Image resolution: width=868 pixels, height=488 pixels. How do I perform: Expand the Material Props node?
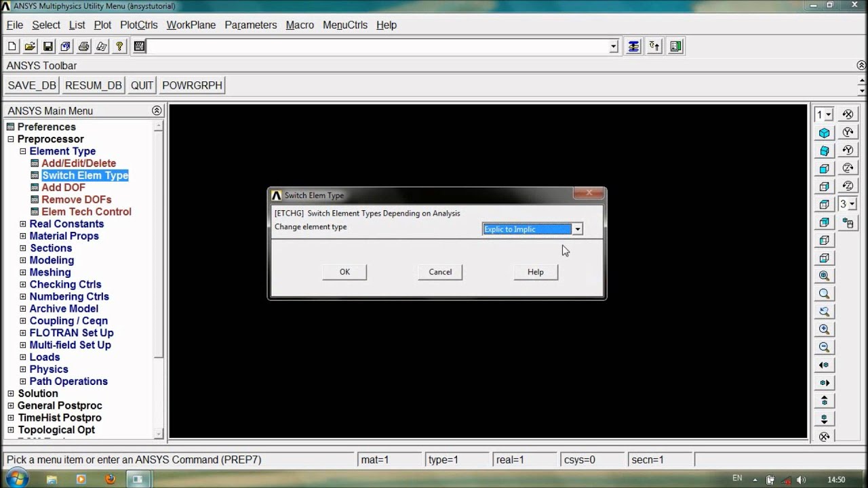pos(22,236)
